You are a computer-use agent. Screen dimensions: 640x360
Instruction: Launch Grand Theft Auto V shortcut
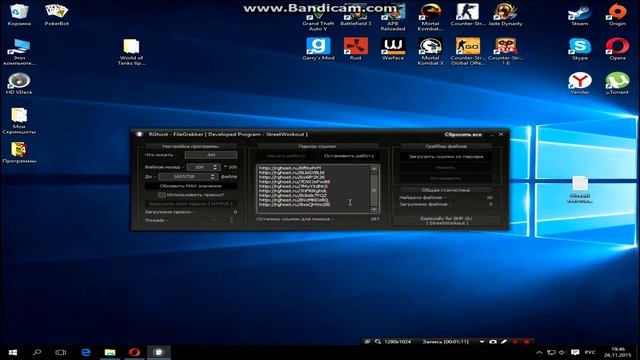[318, 18]
